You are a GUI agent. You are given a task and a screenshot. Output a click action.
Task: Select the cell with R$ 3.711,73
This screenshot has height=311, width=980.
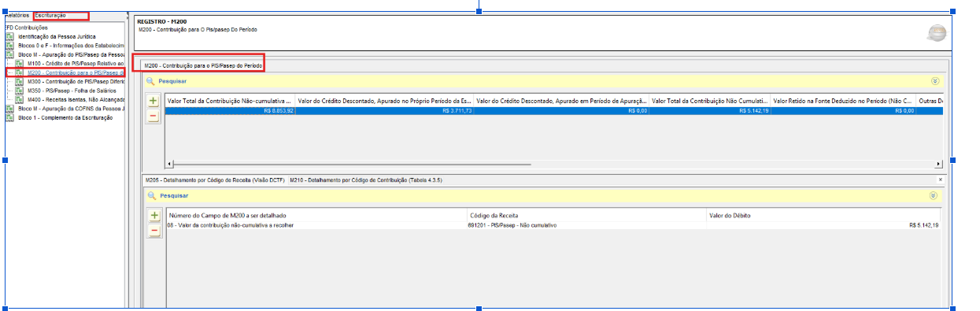coord(384,111)
